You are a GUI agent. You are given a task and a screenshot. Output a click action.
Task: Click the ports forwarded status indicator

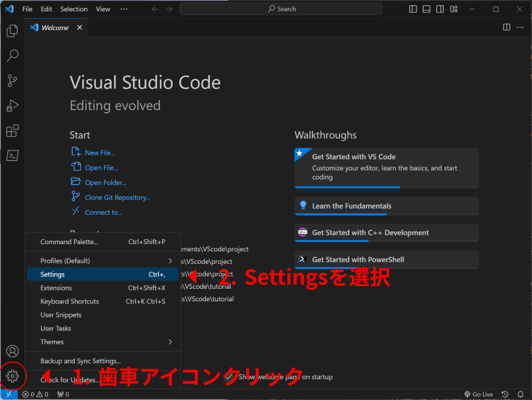point(63,394)
